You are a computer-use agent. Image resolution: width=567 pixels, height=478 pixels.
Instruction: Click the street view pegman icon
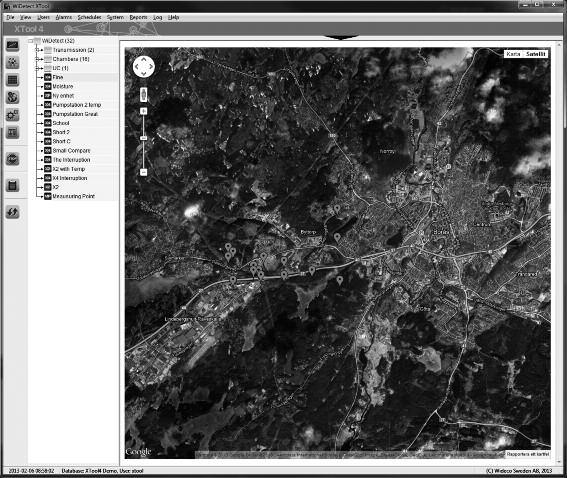point(144,95)
